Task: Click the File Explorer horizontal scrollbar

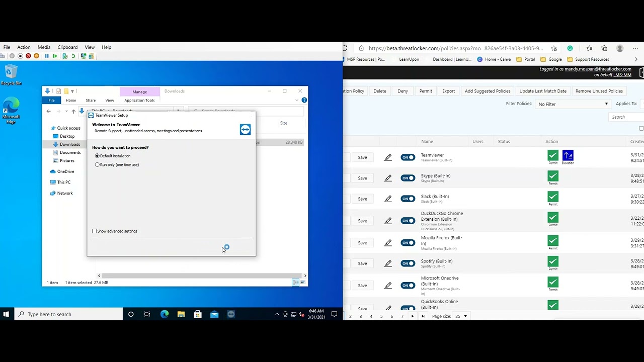Action: 202,276
